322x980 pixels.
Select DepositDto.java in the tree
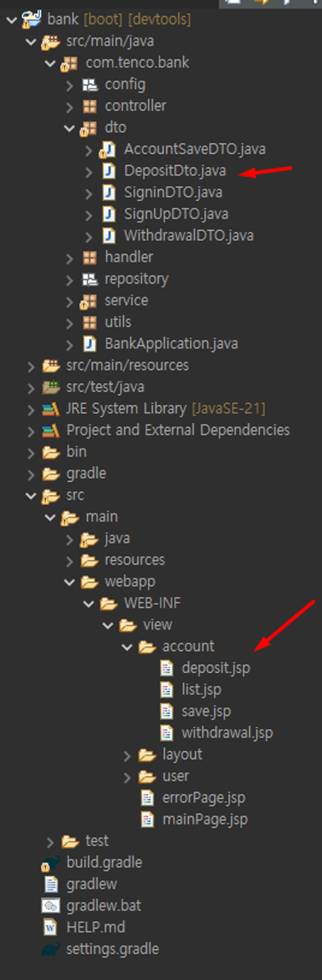[175, 171]
